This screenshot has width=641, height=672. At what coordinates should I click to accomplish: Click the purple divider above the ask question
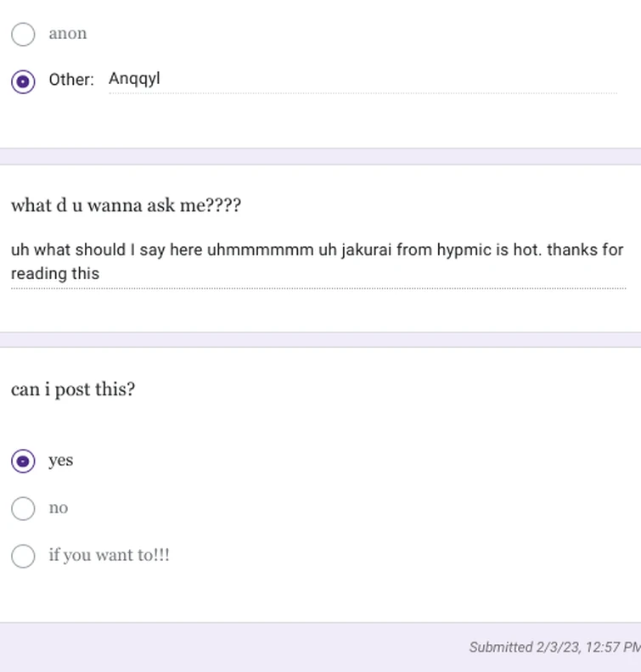click(x=320, y=156)
